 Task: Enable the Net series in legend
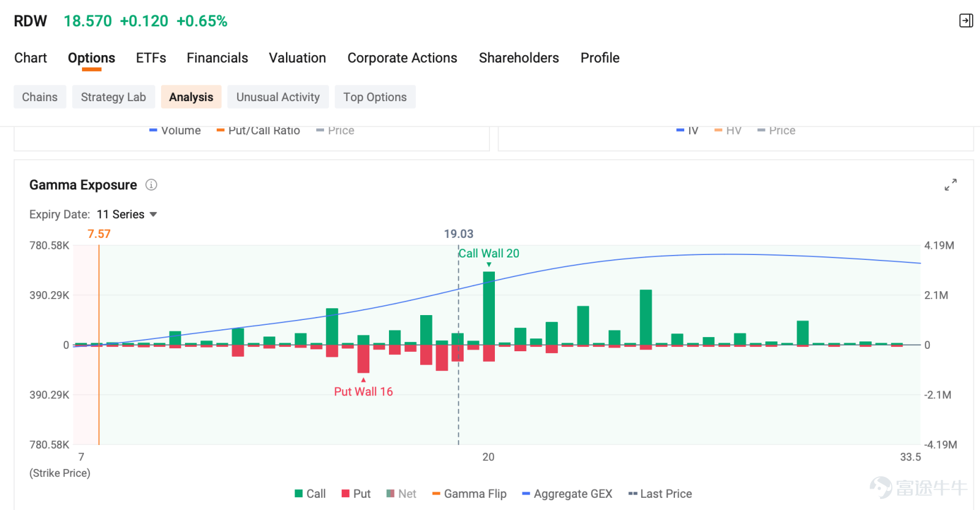tap(401, 493)
